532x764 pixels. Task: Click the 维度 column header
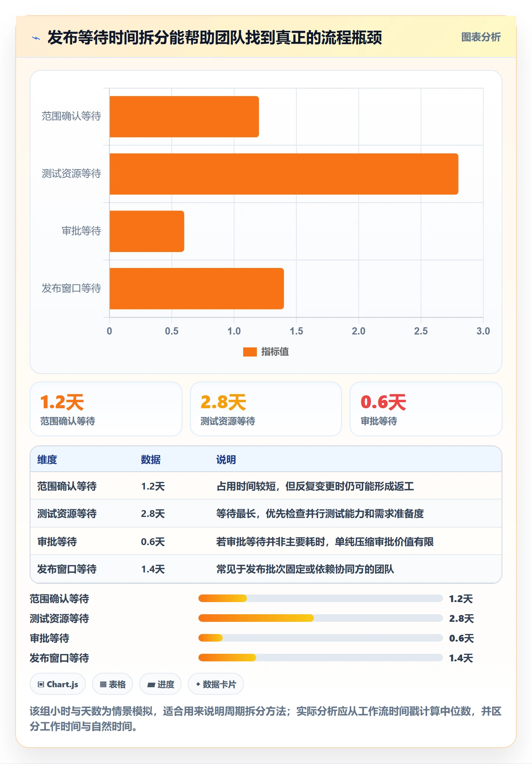(x=47, y=460)
